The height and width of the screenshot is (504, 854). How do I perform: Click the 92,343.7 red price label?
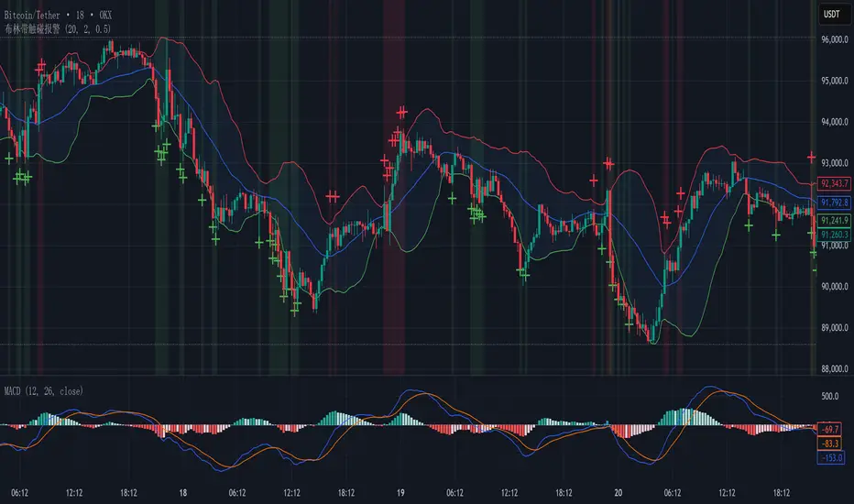click(835, 183)
